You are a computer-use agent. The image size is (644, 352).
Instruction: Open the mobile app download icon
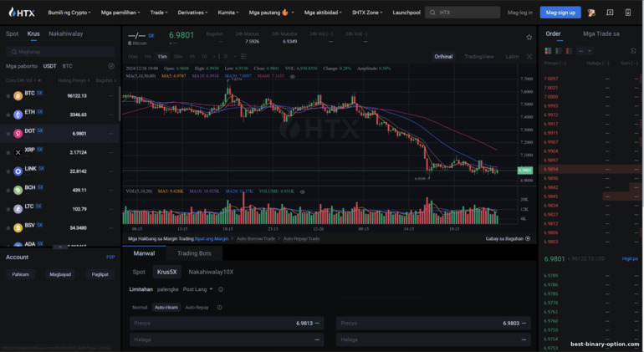[x=628, y=13]
